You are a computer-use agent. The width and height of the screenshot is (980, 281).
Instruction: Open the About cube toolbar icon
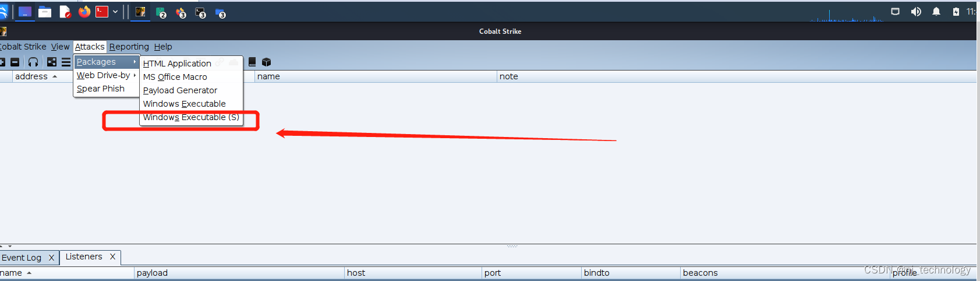[267, 62]
